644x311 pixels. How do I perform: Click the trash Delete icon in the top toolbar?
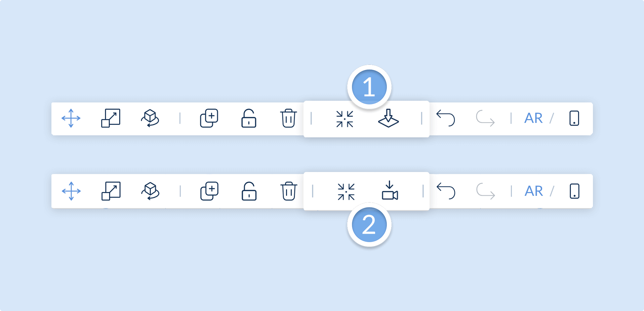tap(288, 118)
